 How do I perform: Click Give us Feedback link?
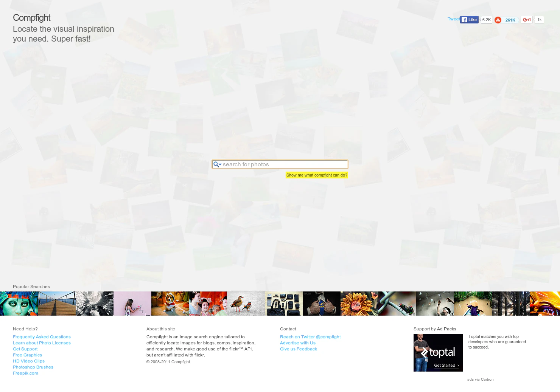tap(299, 349)
